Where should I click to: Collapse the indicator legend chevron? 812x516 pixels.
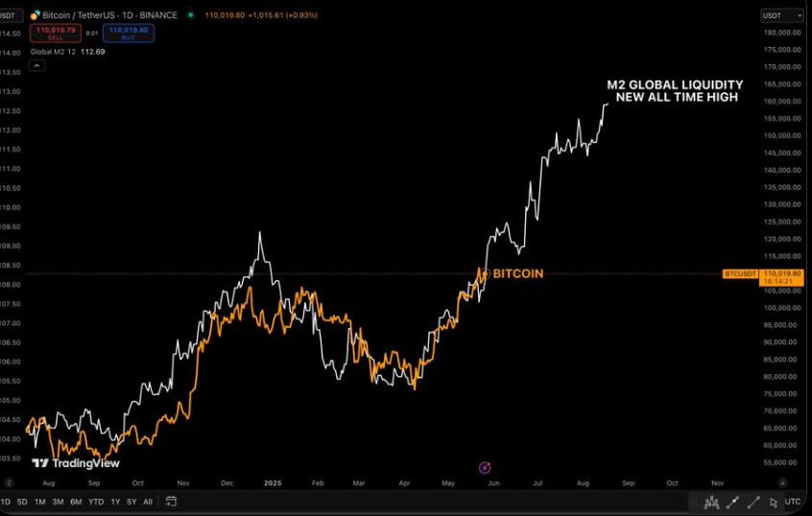click(x=36, y=66)
